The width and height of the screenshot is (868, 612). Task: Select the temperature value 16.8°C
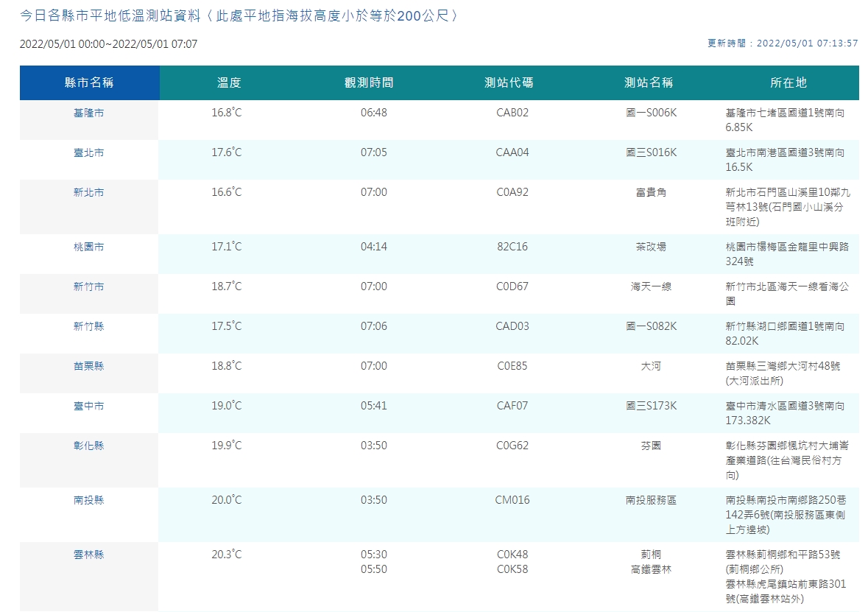[227, 113]
